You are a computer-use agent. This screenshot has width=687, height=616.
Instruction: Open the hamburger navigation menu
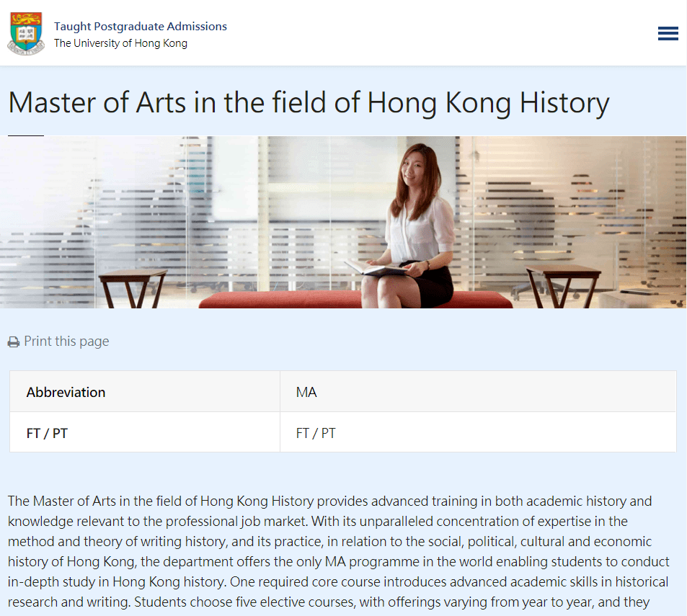click(x=668, y=33)
